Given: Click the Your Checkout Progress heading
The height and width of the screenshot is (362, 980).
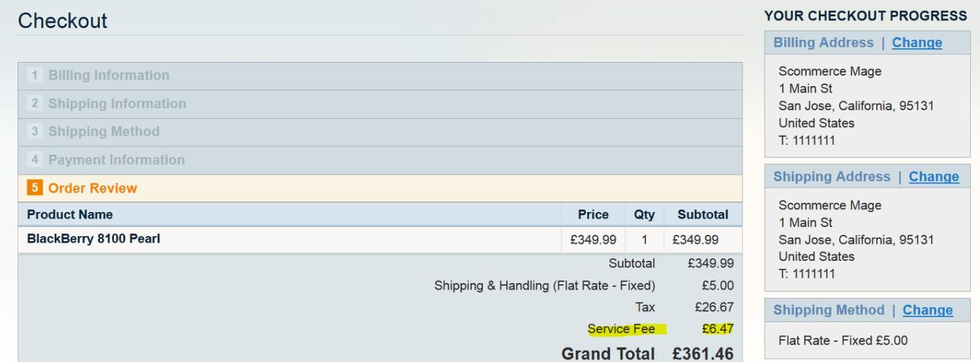Looking at the screenshot, I should tap(865, 15).
